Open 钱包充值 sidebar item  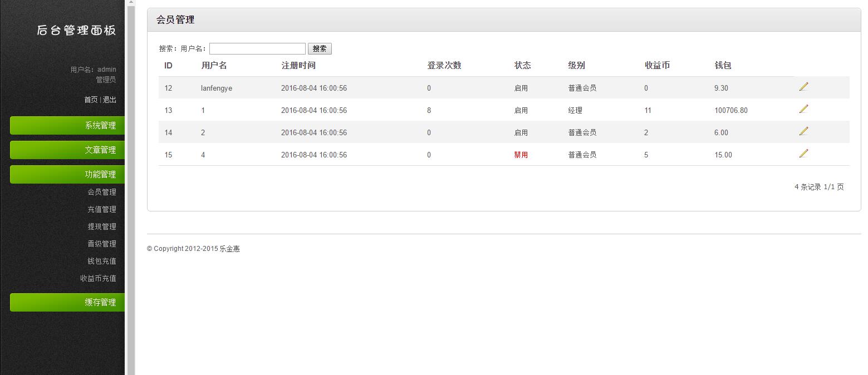coord(102,261)
